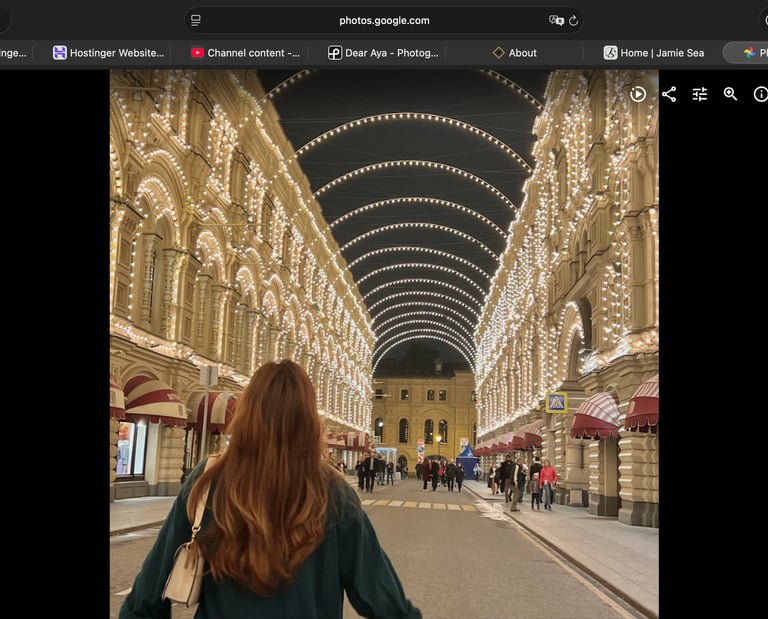Click the displayed street photo
The image size is (768, 619).
pyautogui.click(x=384, y=344)
